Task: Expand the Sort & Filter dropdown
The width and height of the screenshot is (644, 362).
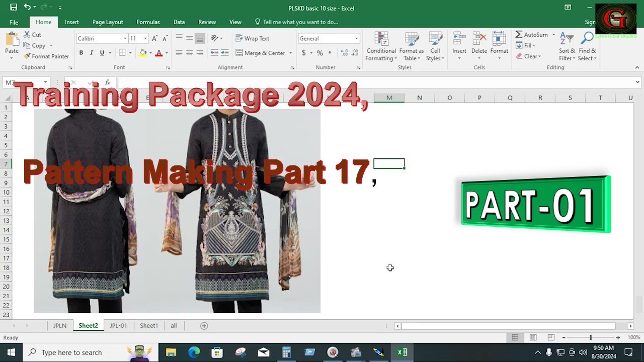Action: 567,46
